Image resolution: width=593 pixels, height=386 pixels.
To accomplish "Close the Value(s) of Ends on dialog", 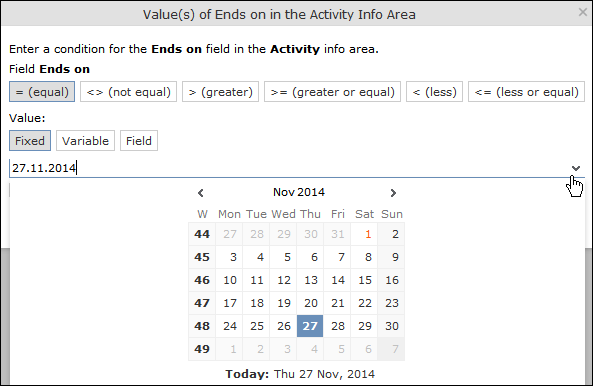I will pos(583,12).
